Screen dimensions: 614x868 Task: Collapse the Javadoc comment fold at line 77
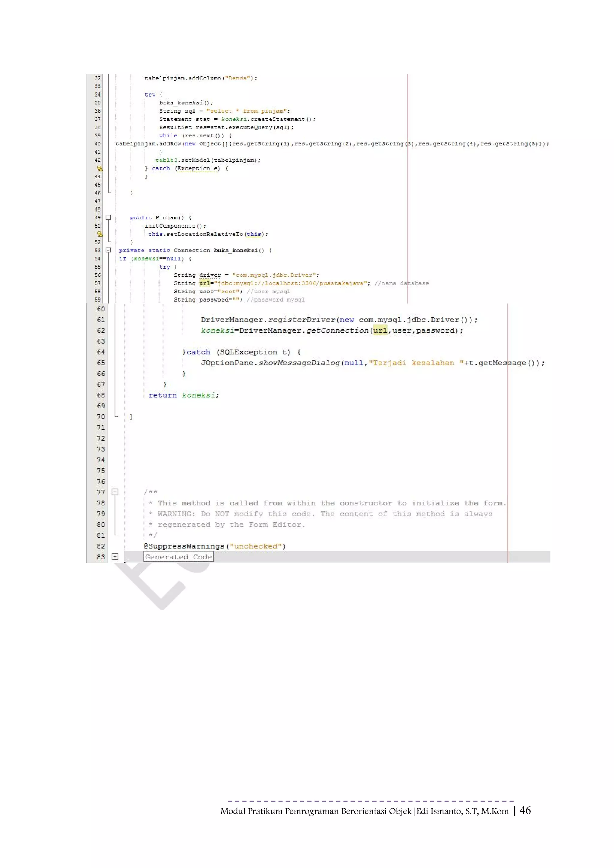(115, 492)
